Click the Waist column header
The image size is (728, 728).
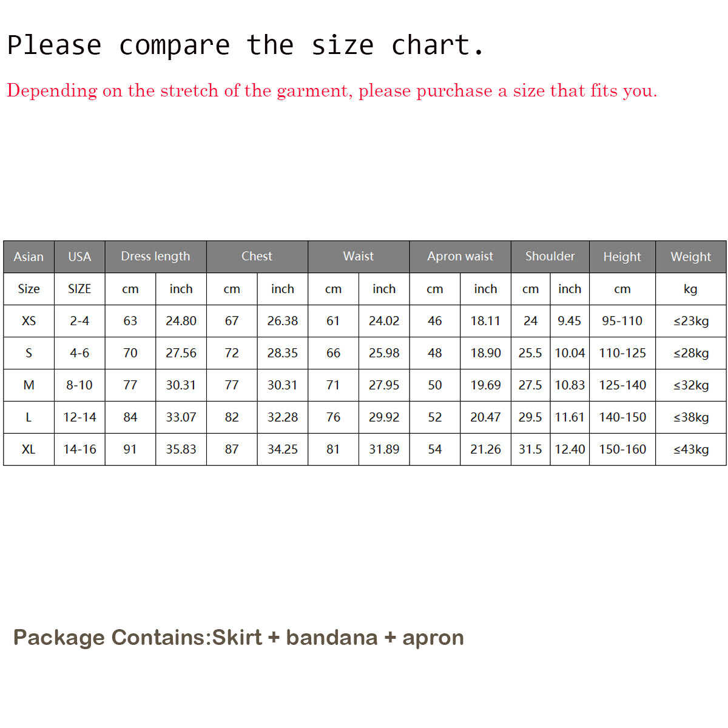[359, 257]
